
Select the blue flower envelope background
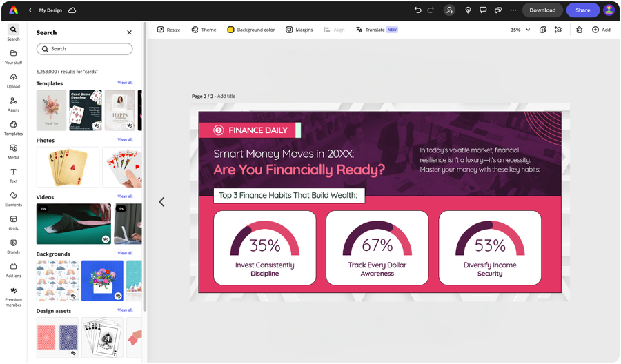pos(103,281)
